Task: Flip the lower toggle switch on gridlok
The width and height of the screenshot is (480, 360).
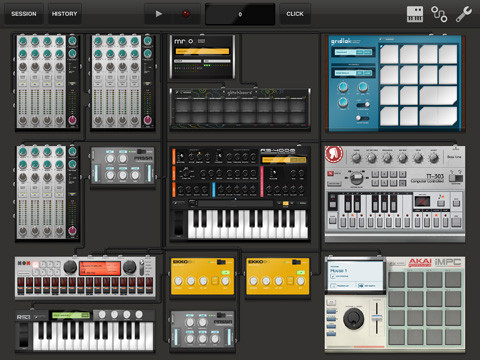Action: pos(362,118)
